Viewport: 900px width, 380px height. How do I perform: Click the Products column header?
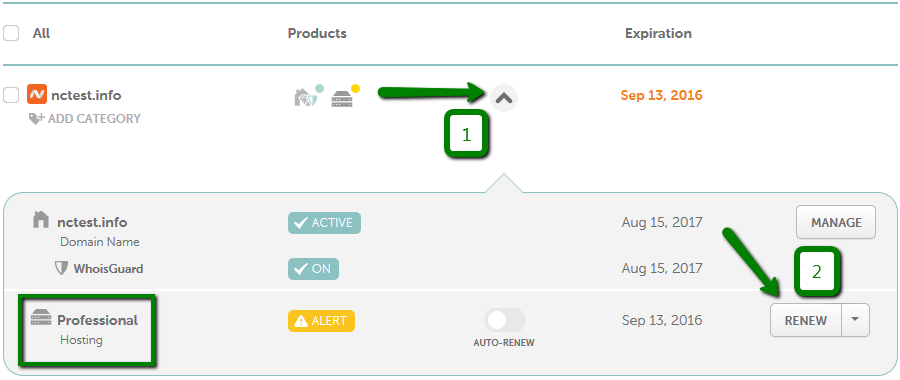(317, 33)
